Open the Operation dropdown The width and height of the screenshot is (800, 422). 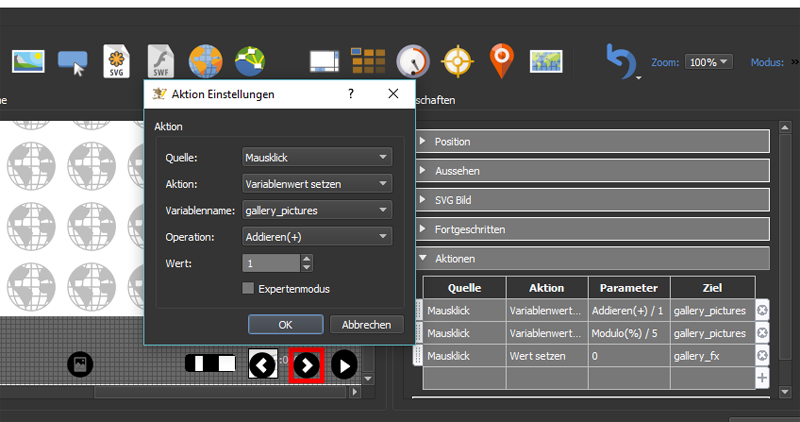tap(316, 236)
